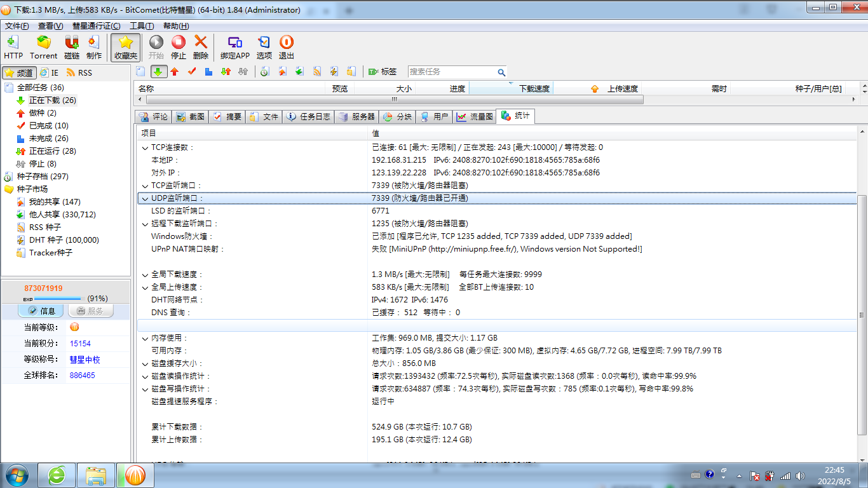Collapse the 内存使用 section chevron
This screenshot has height=488, width=868.
coord(145,338)
